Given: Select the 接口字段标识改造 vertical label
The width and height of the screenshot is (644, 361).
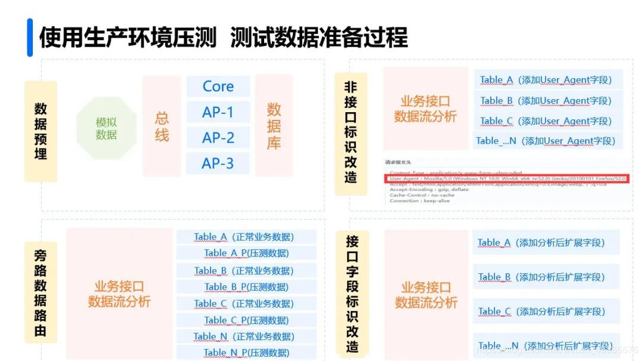Looking at the screenshot, I should (x=352, y=294).
